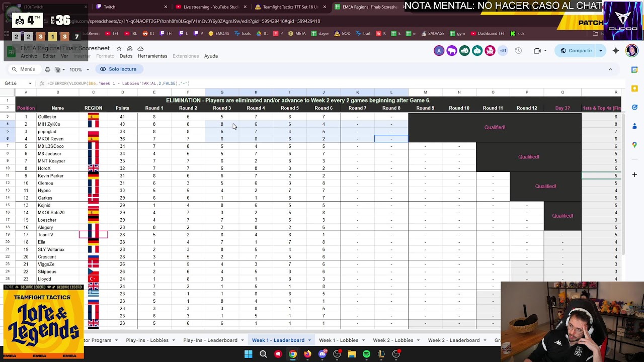Open the Herramientas menu
Image resolution: width=644 pixels, height=362 pixels.
click(x=152, y=56)
